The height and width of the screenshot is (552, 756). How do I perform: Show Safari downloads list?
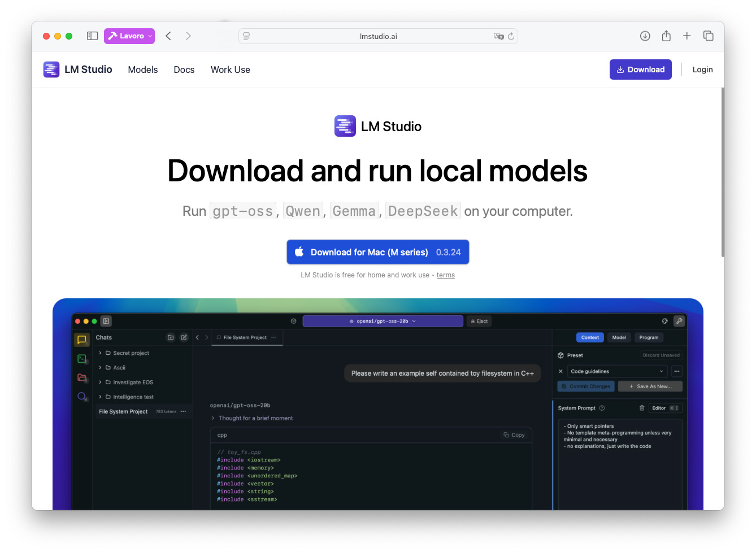645,36
